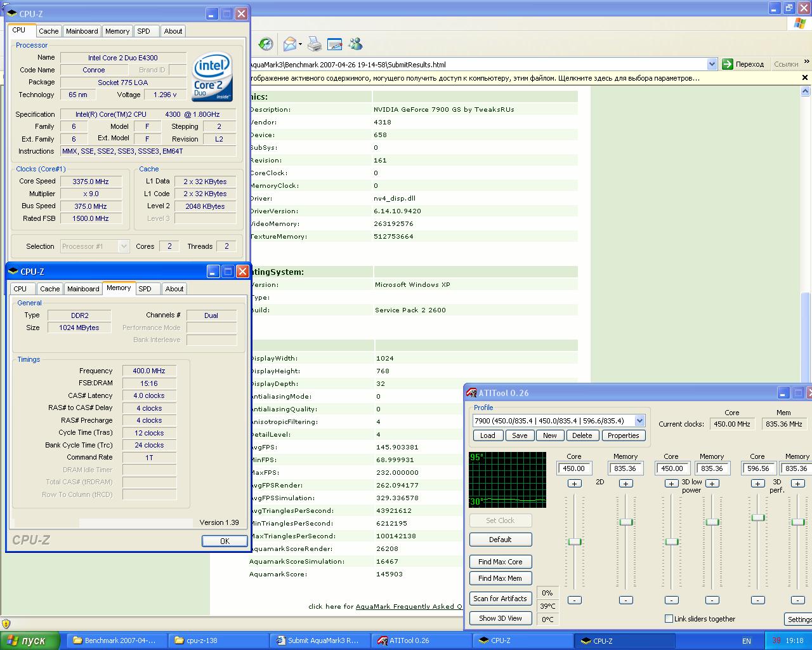Click the Print icon in browser toolbar
The height and width of the screenshot is (650, 812).
coord(315,44)
